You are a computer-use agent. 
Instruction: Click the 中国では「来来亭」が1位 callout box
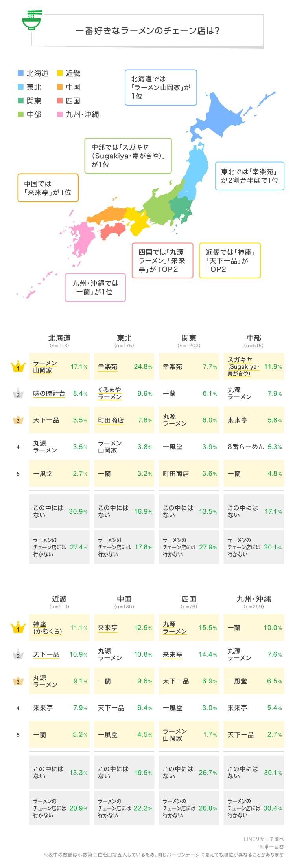(48, 188)
